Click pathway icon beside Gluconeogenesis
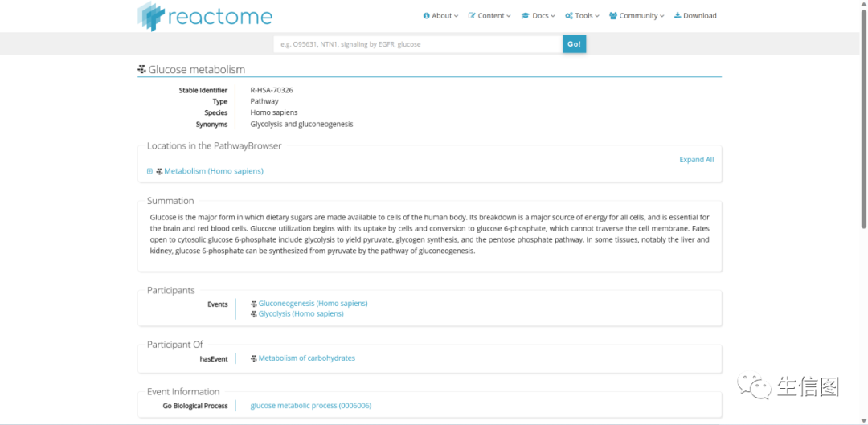Viewport: 868px width, 425px height. 254,304
